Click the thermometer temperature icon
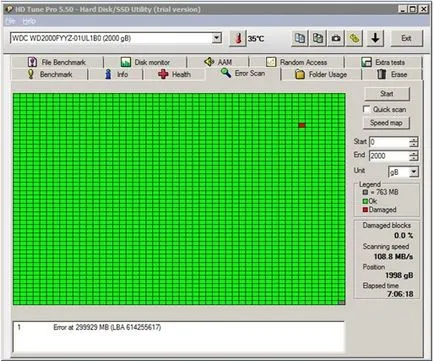The width and height of the screenshot is (434, 361). coord(238,39)
